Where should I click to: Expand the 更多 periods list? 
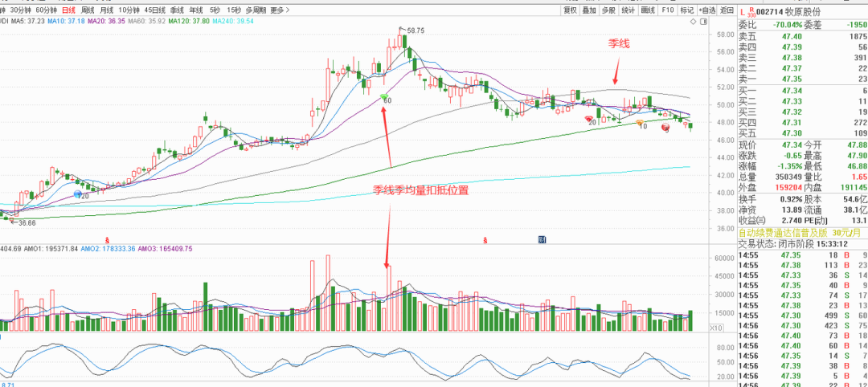pyautogui.click(x=280, y=10)
